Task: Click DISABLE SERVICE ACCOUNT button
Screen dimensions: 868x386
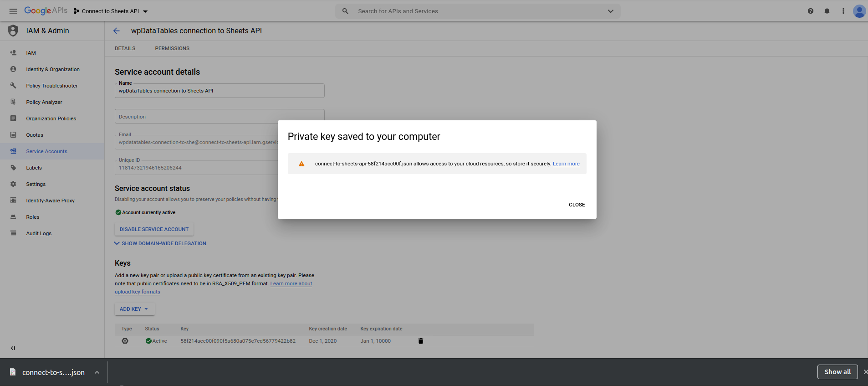Action: tap(154, 229)
